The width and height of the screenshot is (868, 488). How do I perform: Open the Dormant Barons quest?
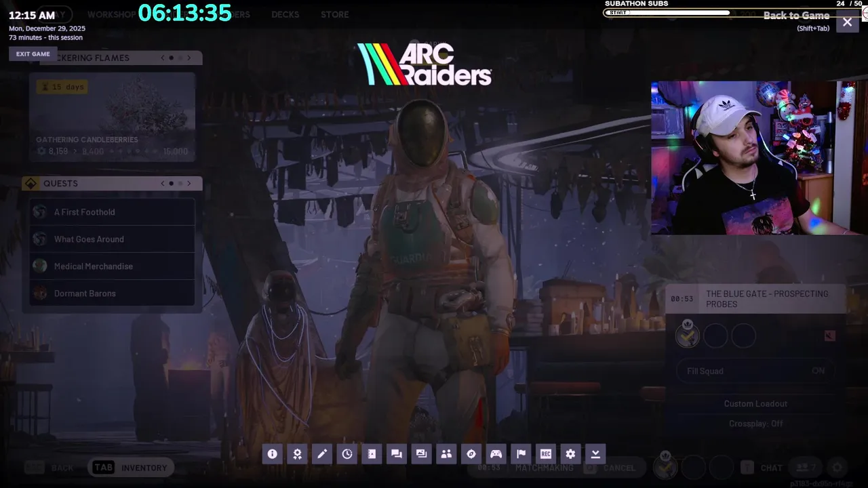click(x=112, y=293)
